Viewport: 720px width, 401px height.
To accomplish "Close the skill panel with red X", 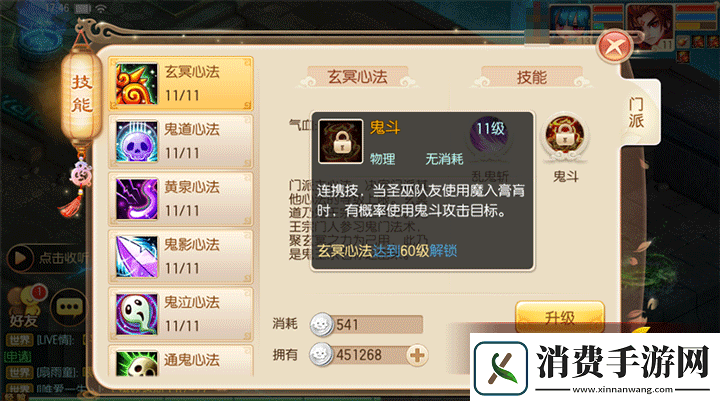I will click(x=614, y=46).
